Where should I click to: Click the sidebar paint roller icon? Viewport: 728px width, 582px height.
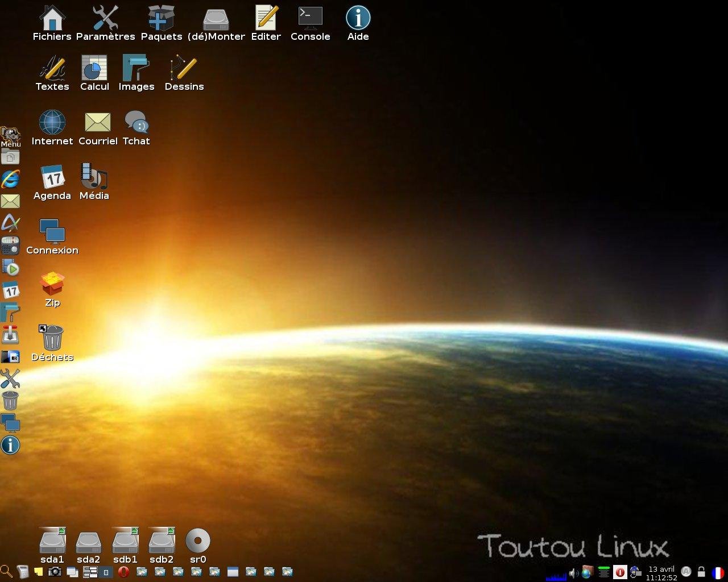click(10, 312)
